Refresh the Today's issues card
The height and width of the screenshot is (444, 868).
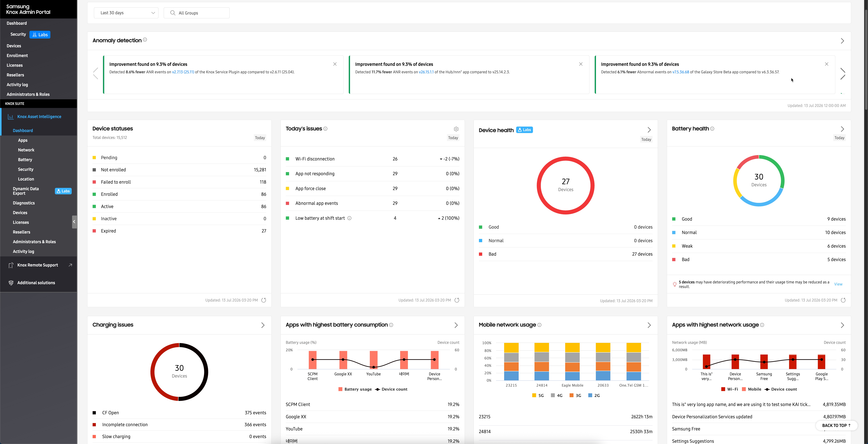(457, 300)
